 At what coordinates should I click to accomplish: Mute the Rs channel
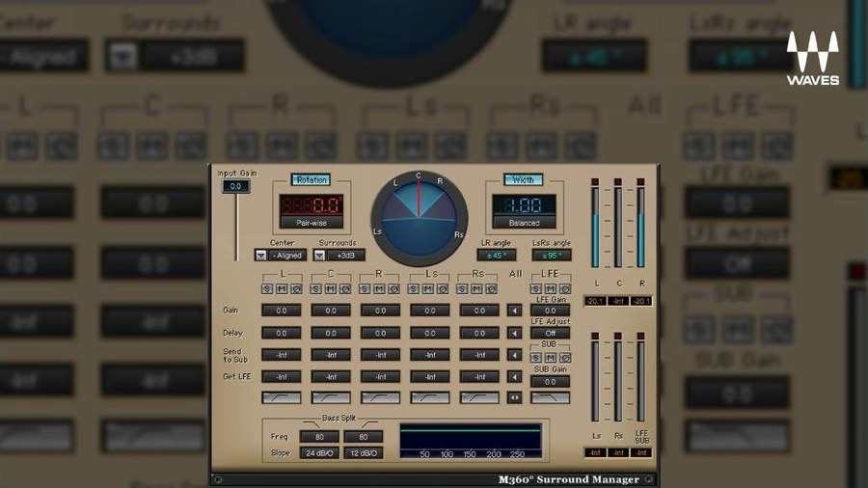476,288
